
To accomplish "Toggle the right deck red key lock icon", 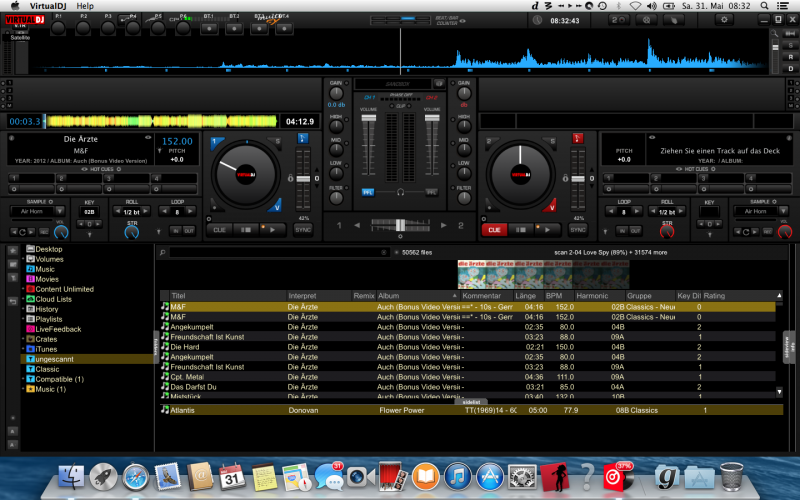I will 578,138.
